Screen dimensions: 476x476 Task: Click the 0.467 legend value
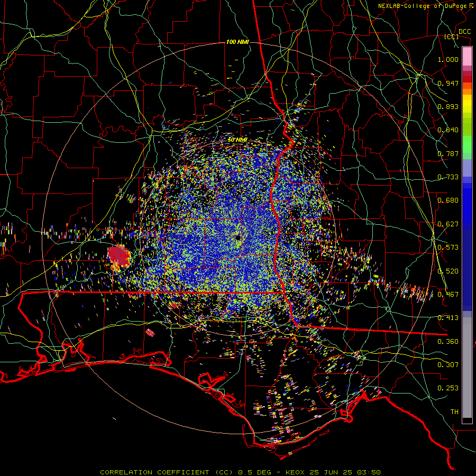[x=448, y=295]
